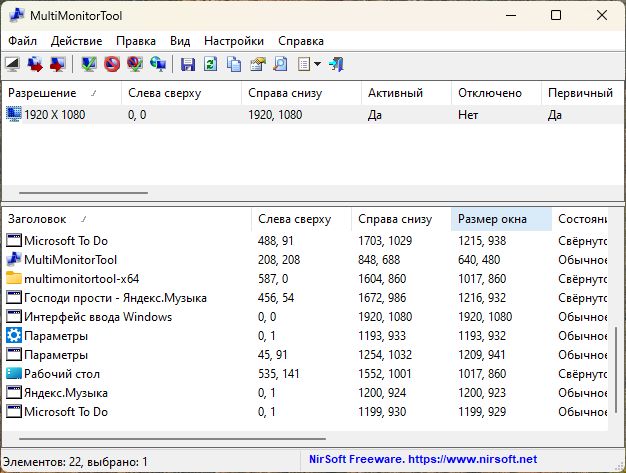Refresh the list with green arrows icon
626x473 pixels.
[210, 64]
